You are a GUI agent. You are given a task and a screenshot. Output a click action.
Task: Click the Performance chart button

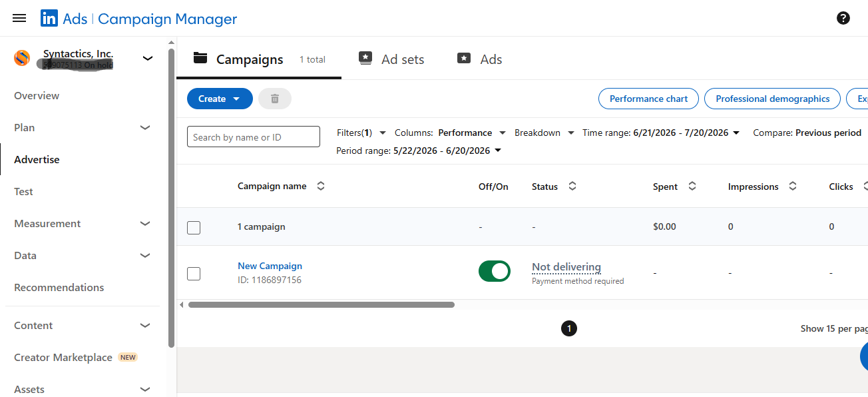pos(648,99)
